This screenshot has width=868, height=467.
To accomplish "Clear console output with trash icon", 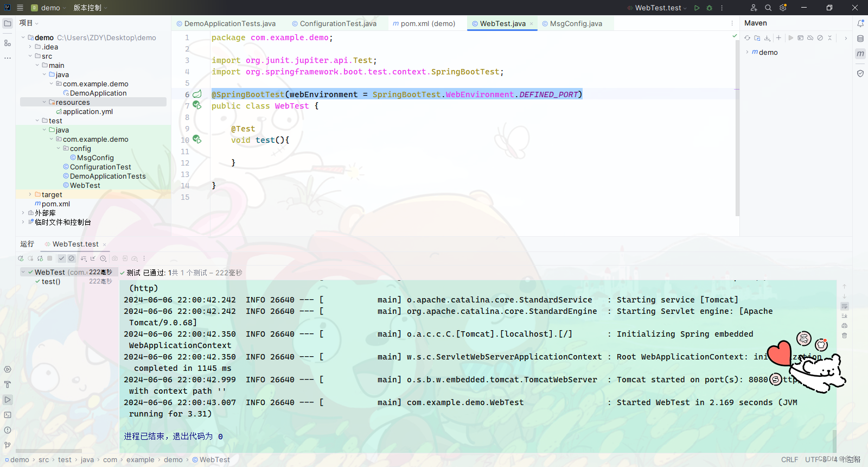I will [845, 336].
